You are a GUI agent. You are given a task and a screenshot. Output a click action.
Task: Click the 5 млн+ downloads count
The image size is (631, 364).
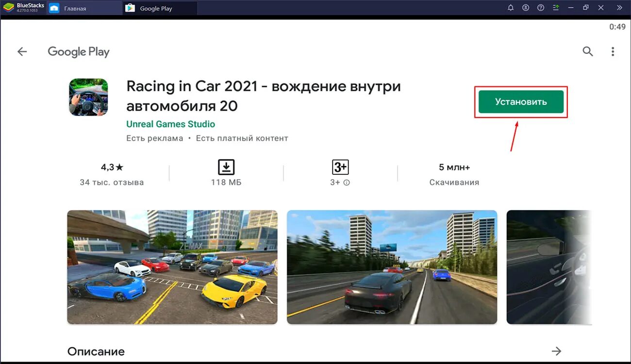pos(454,167)
